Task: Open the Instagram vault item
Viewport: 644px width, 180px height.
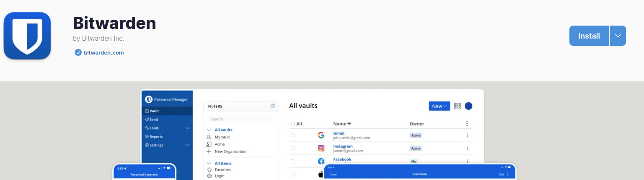Action: [343, 146]
